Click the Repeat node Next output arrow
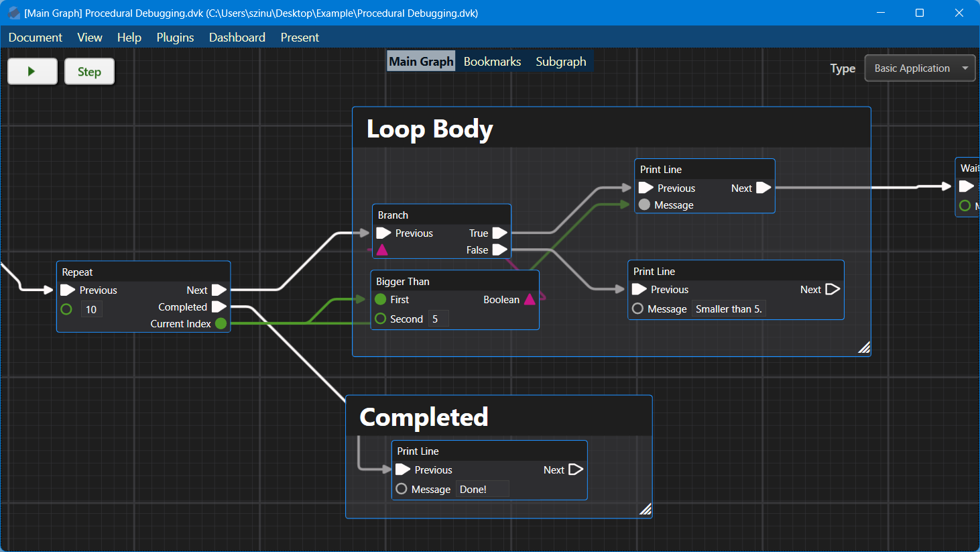This screenshot has width=980, height=552. [219, 290]
